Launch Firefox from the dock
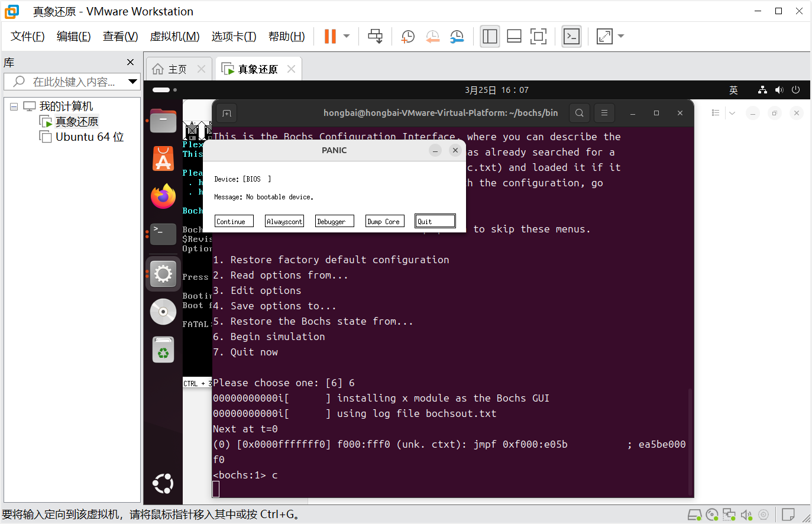The image size is (812, 524). pos(163,196)
